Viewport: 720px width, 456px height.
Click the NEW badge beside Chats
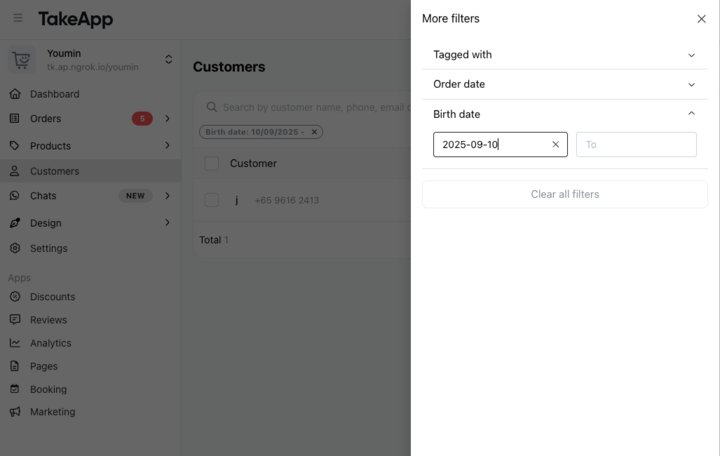[x=135, y=196]
